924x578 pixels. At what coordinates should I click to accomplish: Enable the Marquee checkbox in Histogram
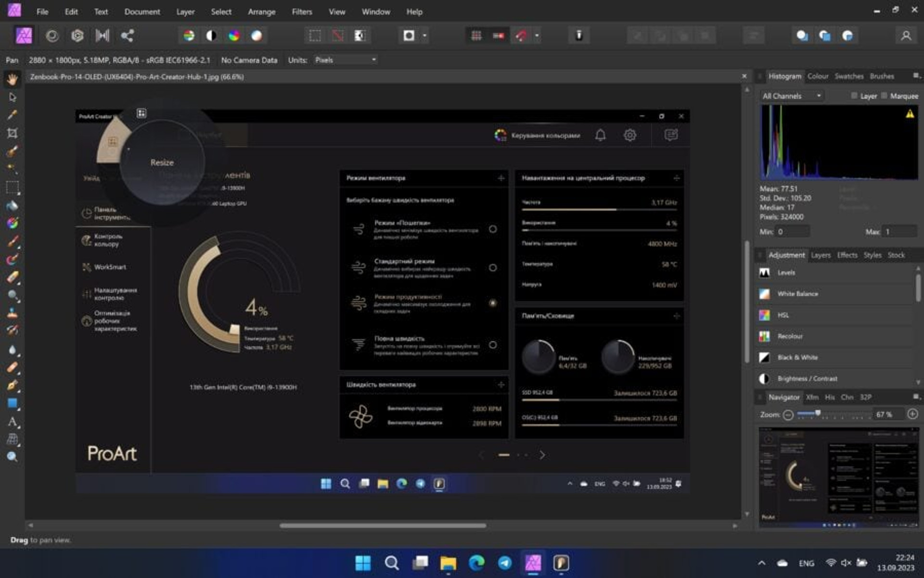coord(885,96)
